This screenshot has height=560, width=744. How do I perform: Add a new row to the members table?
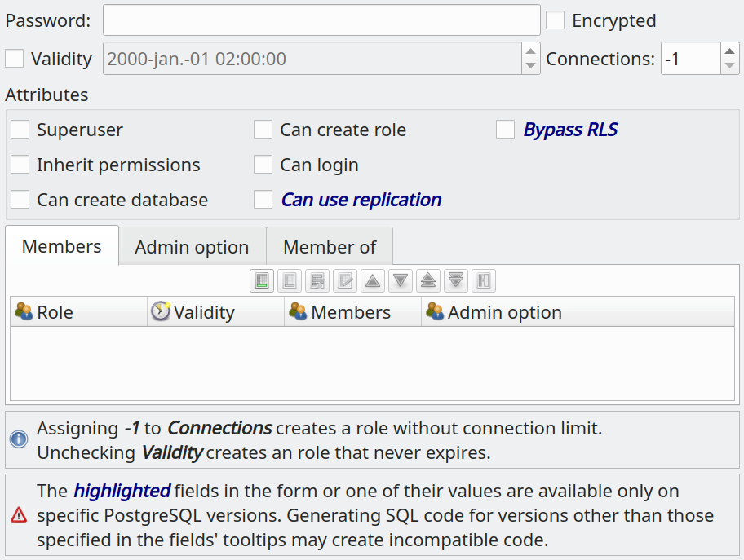(x=262, y=280)
